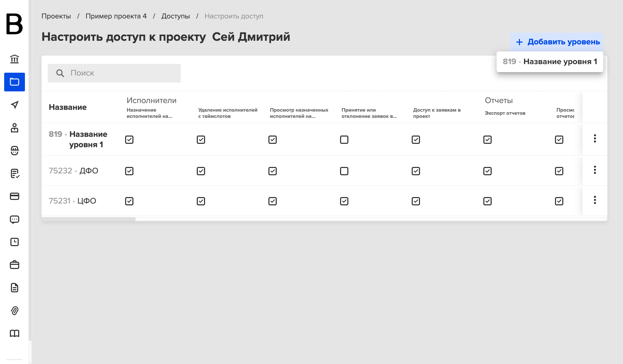Open three-dot menu for ДФО row

coord(595,170)
